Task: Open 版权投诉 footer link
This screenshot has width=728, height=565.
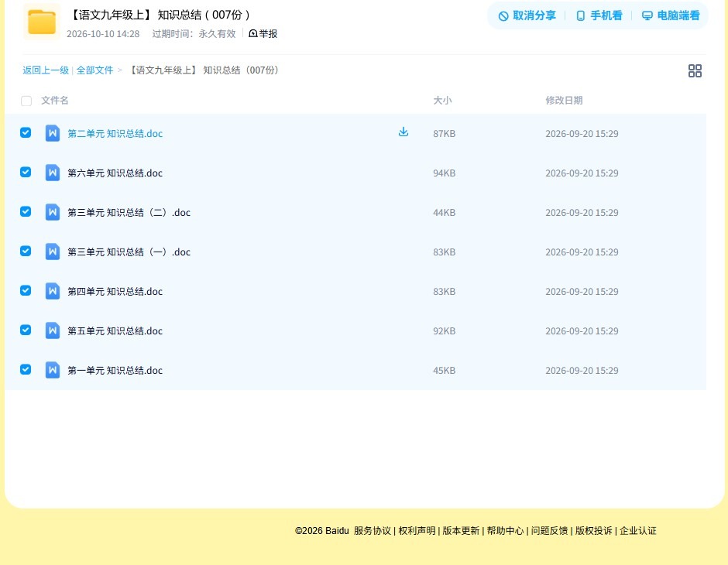Action: (x=594, y=531)
